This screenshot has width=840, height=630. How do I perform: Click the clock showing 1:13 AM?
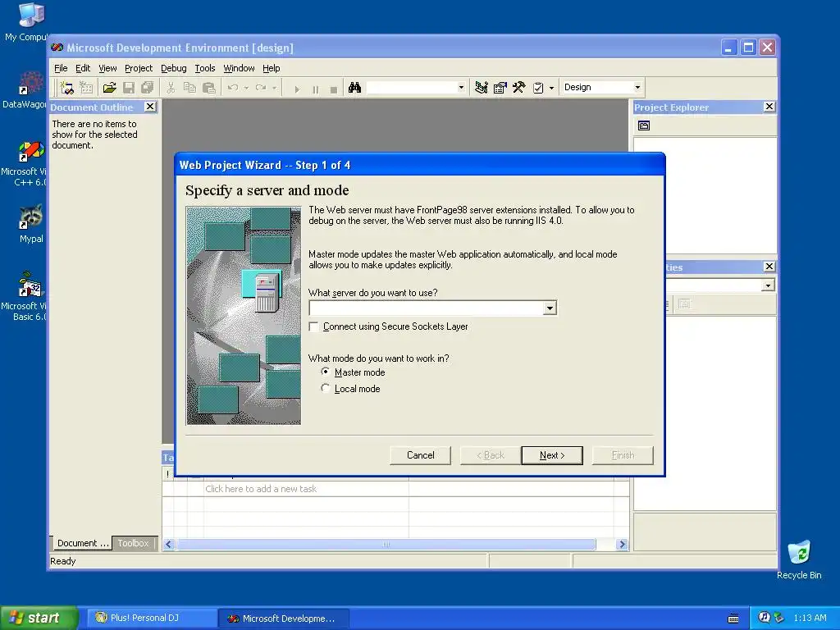(x=810, y=618)
